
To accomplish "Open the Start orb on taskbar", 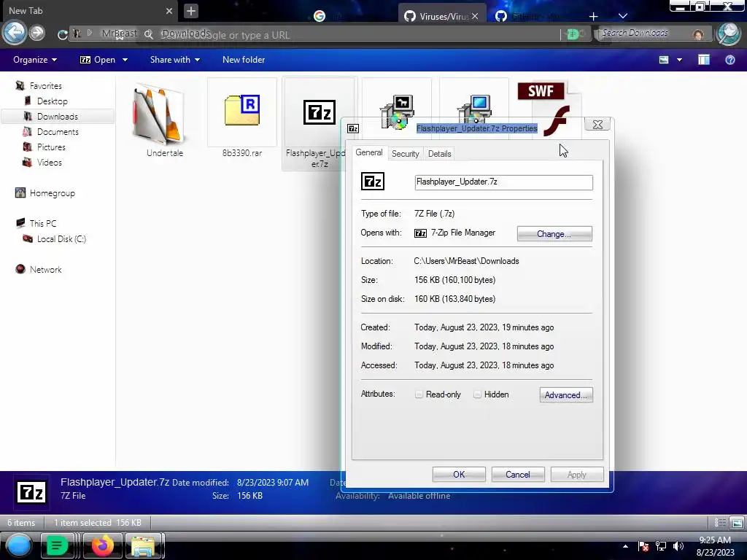I will tap(18, 545).
